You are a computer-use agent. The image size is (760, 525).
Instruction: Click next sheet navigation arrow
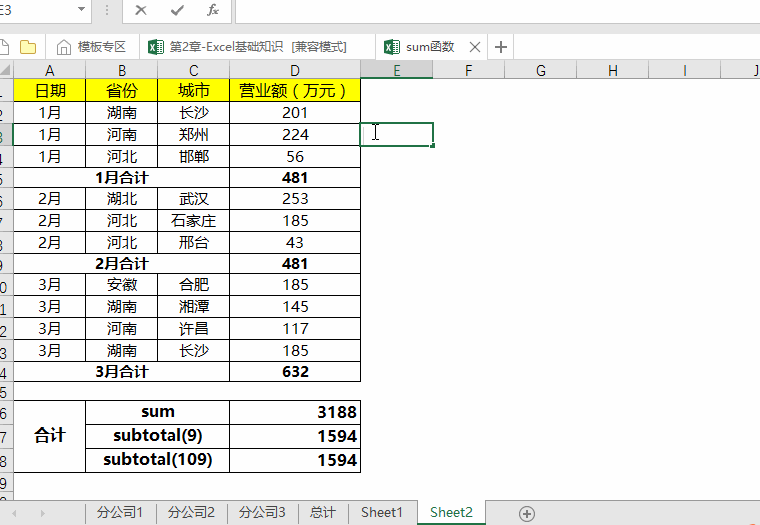pos(43,513)
